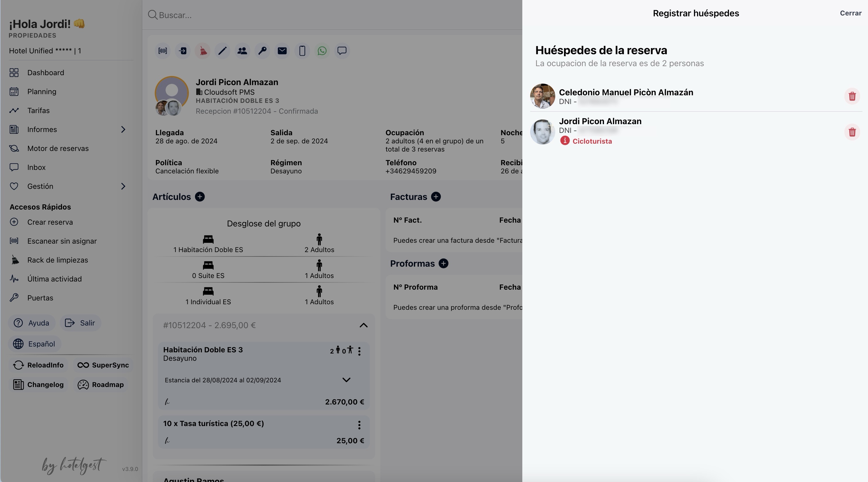Open Planning in the sidebar

coord(42,92)
